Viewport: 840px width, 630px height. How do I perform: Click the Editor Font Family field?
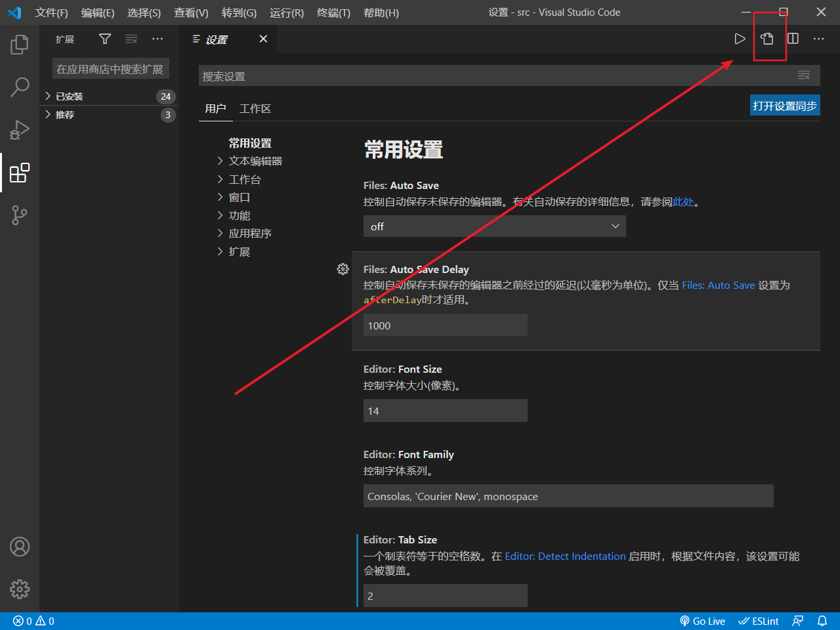coord(568,496)
